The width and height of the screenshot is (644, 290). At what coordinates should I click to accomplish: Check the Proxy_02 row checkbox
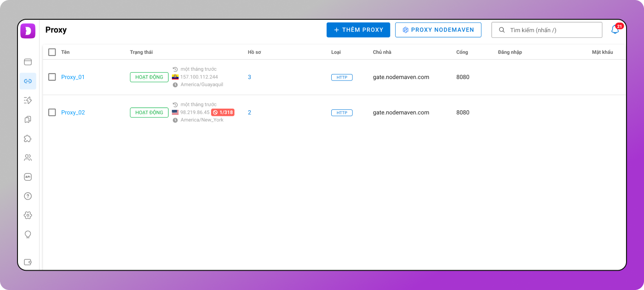[x=52, y=113]
